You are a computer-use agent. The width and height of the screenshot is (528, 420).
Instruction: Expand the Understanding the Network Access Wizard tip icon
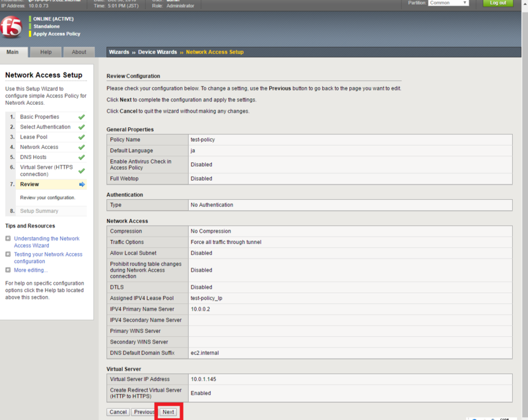(8, 239)
